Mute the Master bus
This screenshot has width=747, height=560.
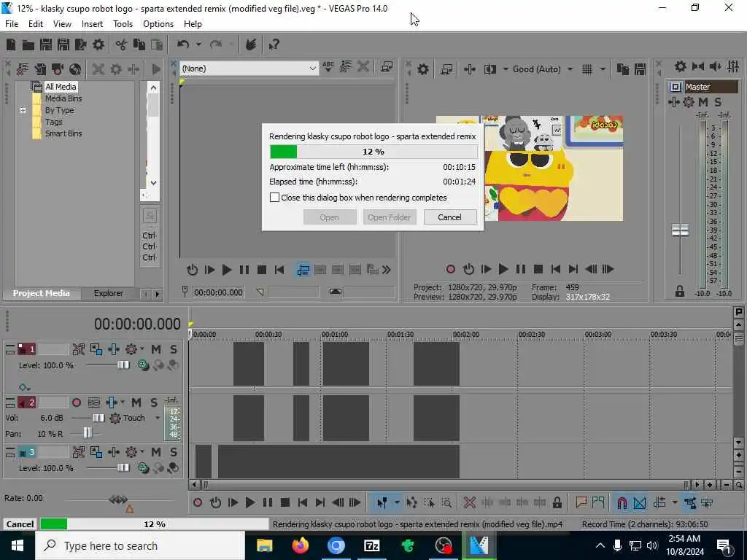tap(703, 102)
